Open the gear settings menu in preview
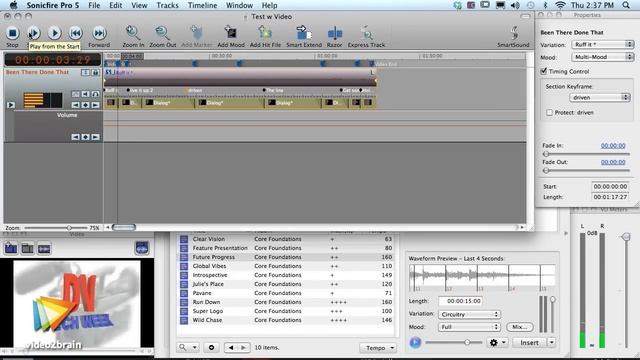This screenshot has width=640, height=360. (x=497, y=342)
